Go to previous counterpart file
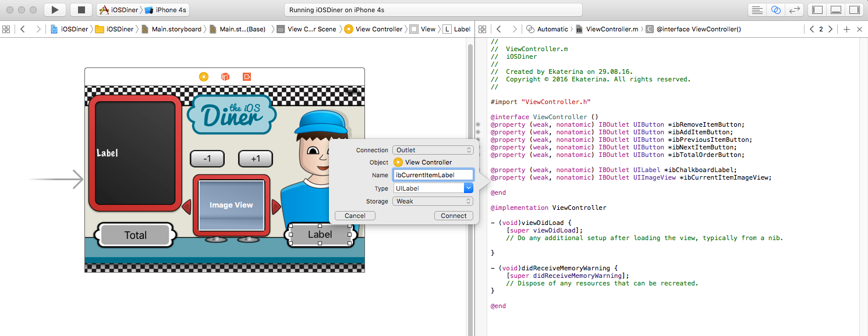This screenshot has height=336, width=868. click(x=812, y=29)
